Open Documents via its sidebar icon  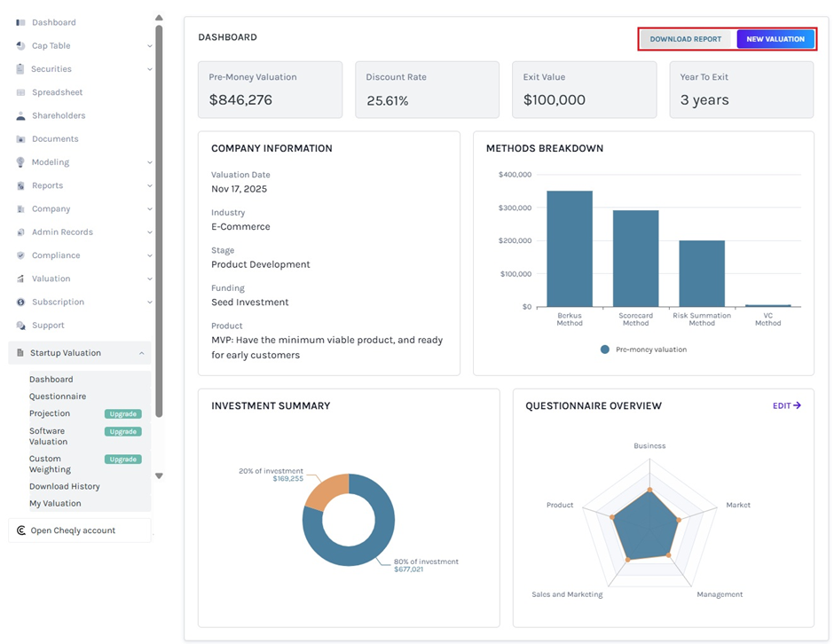point(22,138)
